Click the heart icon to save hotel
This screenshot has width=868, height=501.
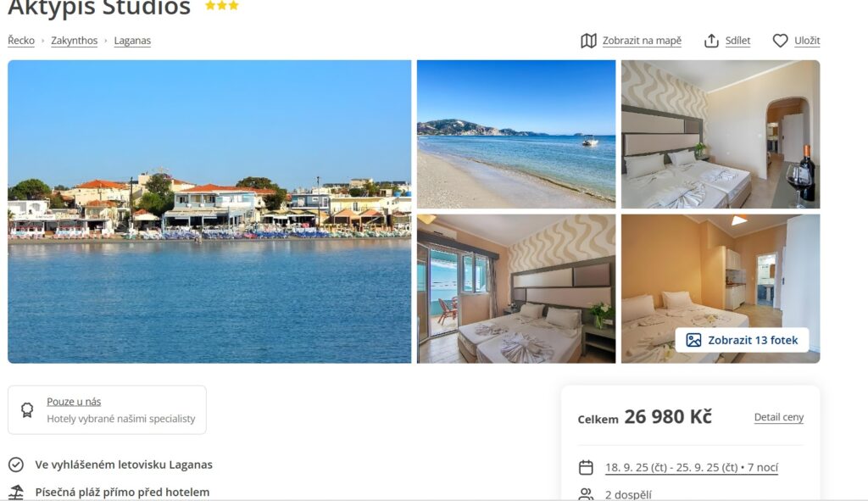point(780,41)
